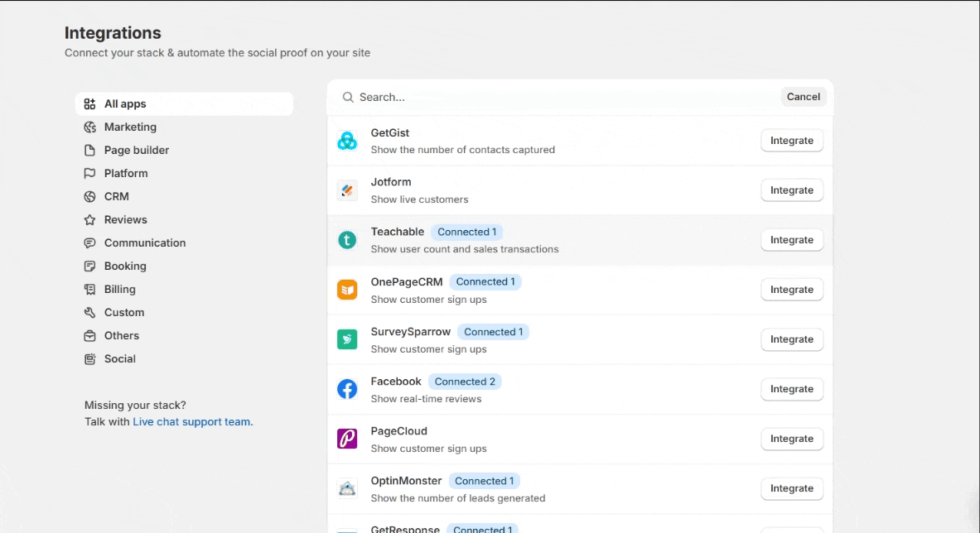Open the Live chat support team link
The height and width of the screenshot is (533, 980).
coord(192,422)
